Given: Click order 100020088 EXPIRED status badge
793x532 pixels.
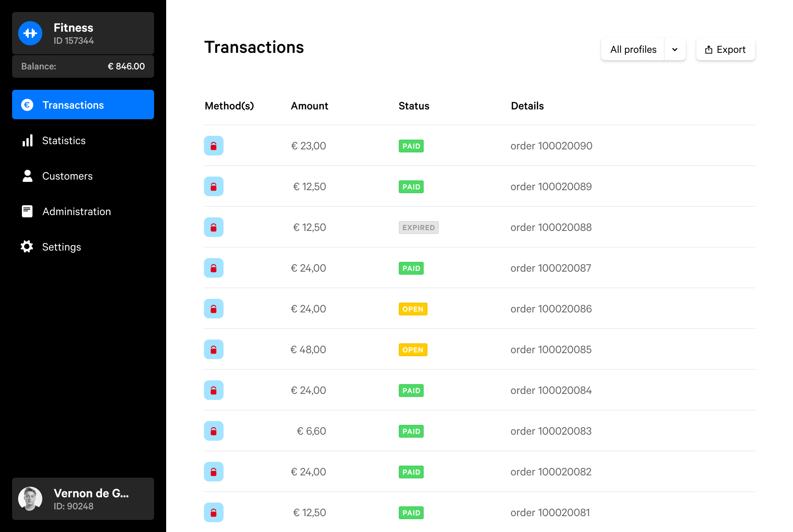Looking at the screenshot, I should [418, 228].
